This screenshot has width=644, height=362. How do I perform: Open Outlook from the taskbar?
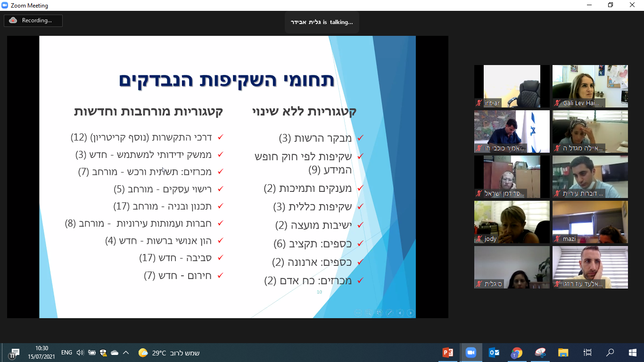[494, 353]
